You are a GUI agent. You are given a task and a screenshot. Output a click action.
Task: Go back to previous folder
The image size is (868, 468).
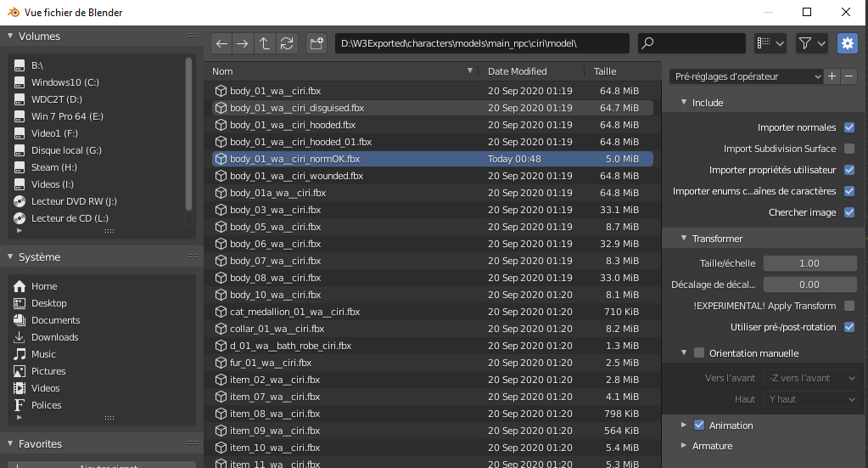coord(222,43)
